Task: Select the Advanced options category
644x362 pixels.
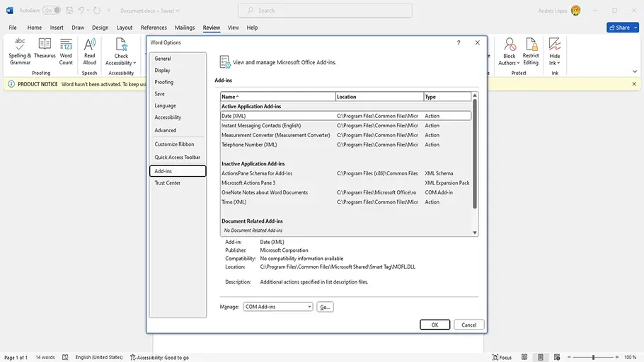Action: [166, 130]
